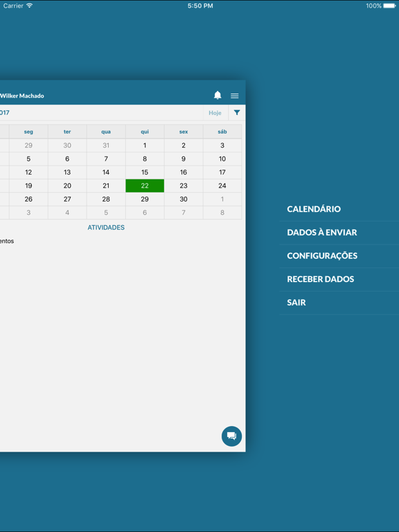Tap the battery indicator icon
Viewport: 399px width, 532px height.
point(389,6)
